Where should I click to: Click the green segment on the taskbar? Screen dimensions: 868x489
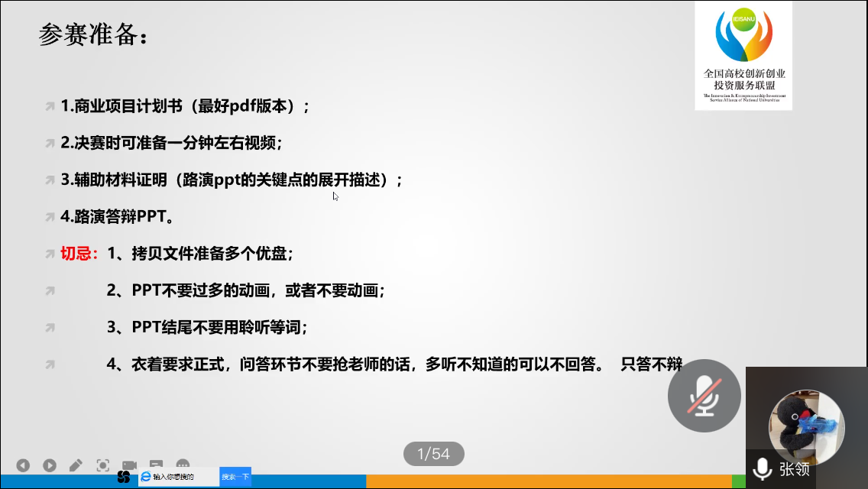coord(738,481)
